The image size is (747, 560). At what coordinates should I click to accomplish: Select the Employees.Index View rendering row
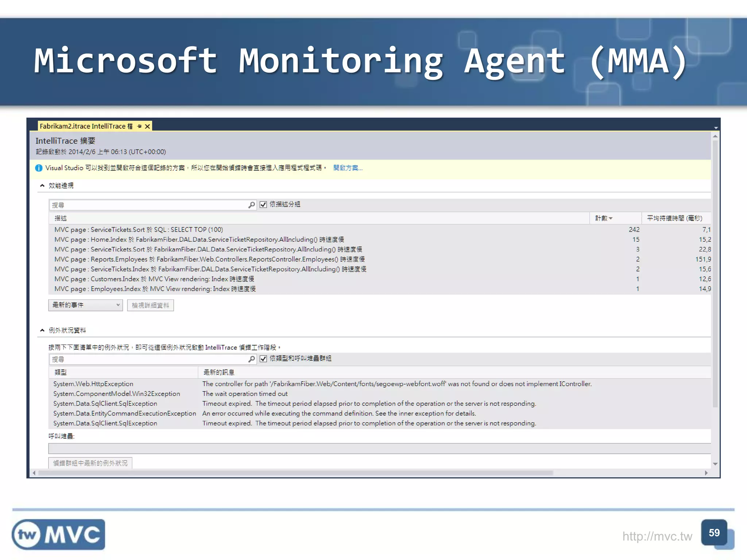click(380, 289)
